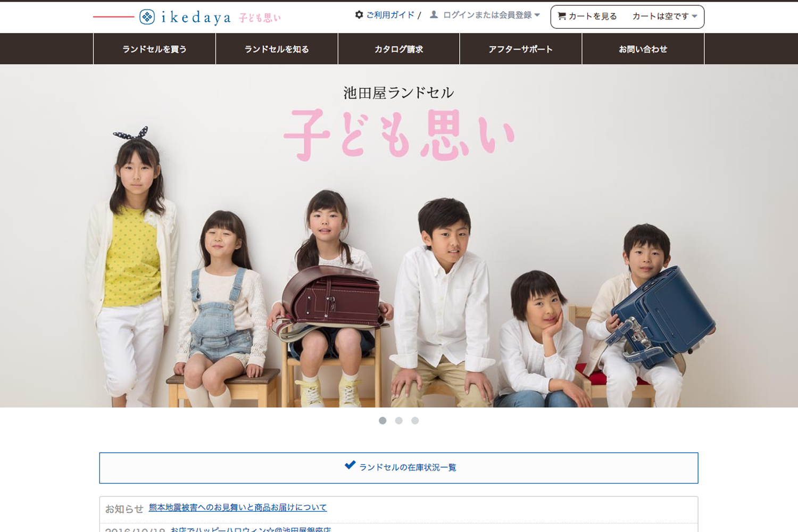Open the ランドセルの在庫状況一覧 link
This screenshot has width=798, height=532.
pos(408,468)
